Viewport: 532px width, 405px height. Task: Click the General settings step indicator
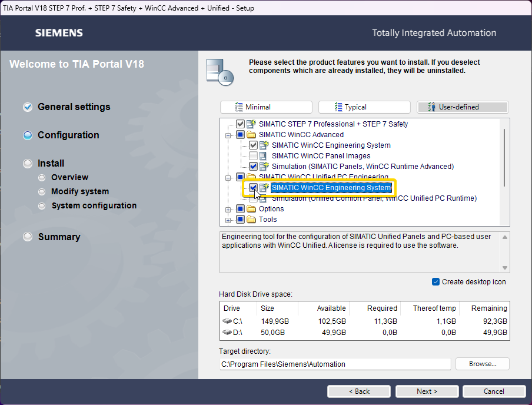click(28, 107)
